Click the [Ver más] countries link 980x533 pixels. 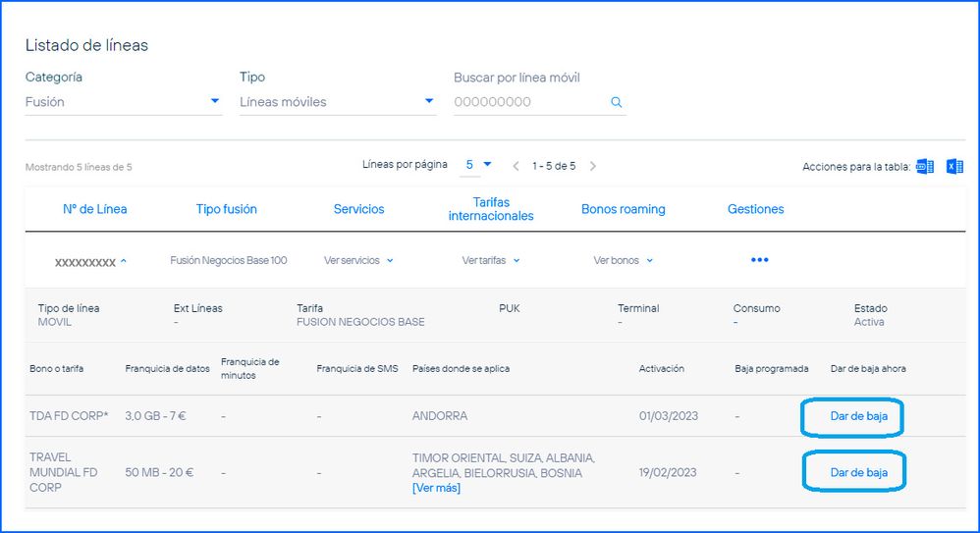436,488
